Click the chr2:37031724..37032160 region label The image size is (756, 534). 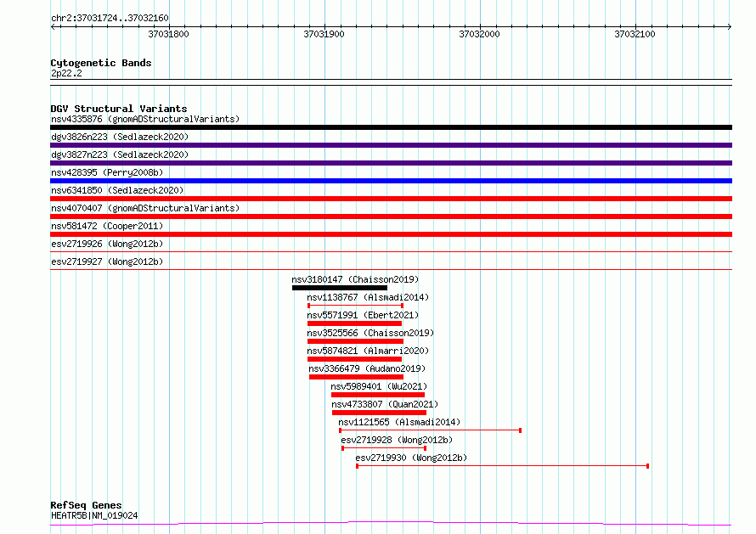click(110, 18)
